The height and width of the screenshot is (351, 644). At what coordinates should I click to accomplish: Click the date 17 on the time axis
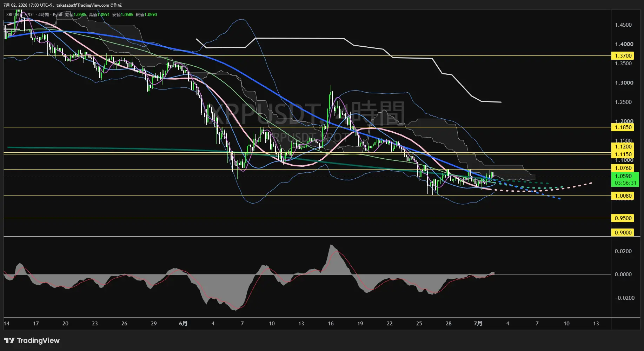(x=36, y=324)
